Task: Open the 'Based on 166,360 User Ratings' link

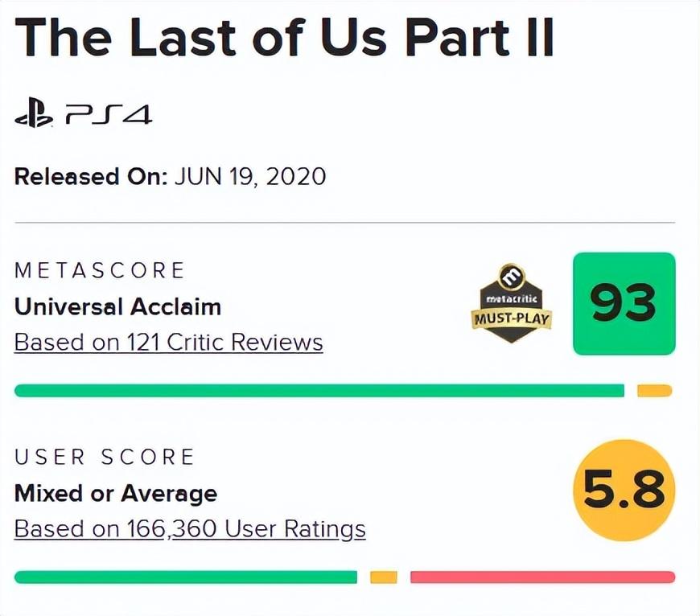Action: point(190,528)
